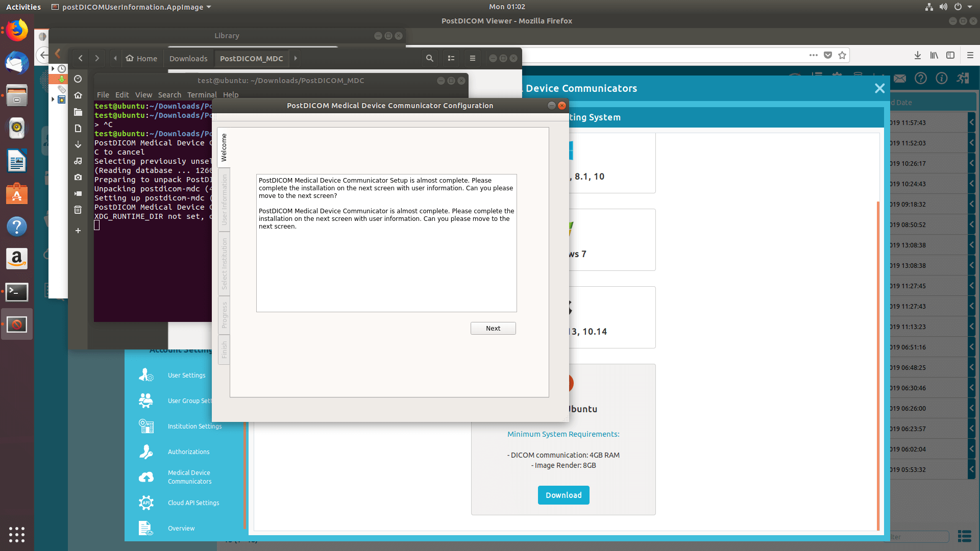980x551 pixels.
Task: Open the Terminal menu in the terminal window
Action: point(202,94)
